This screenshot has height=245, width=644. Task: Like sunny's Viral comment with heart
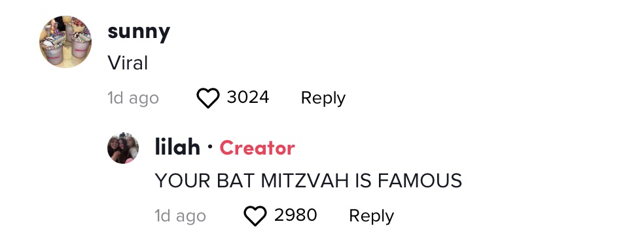[208, 98]
